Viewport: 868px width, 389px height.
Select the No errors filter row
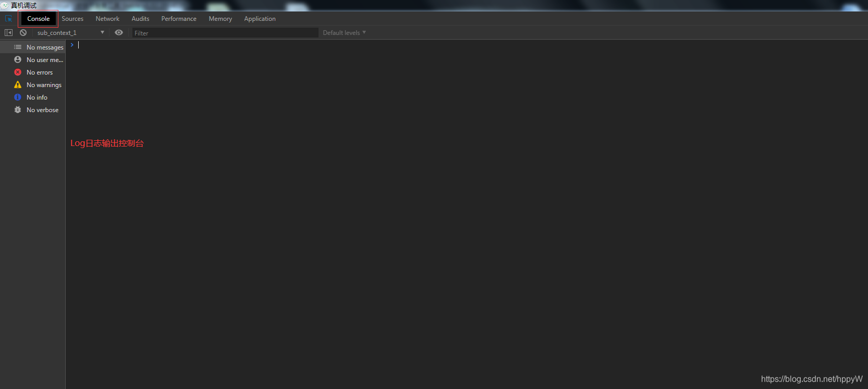tap(33, 72)
